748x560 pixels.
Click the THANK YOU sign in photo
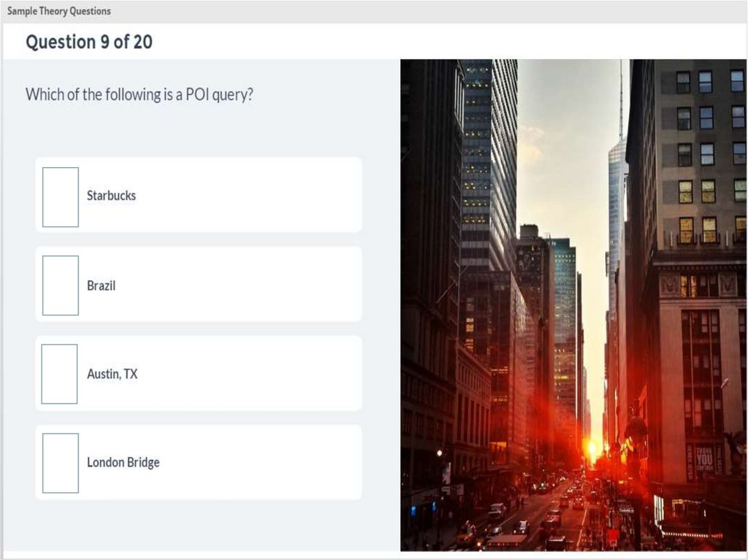coord(704,459)
